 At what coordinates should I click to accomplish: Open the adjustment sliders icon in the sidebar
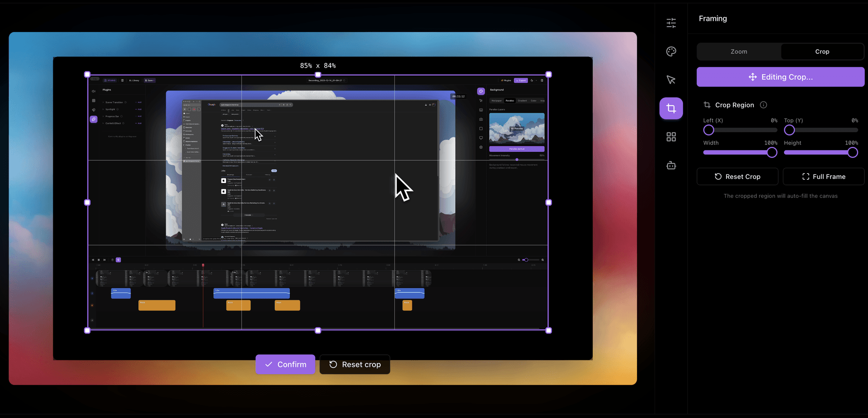[671, 23]
